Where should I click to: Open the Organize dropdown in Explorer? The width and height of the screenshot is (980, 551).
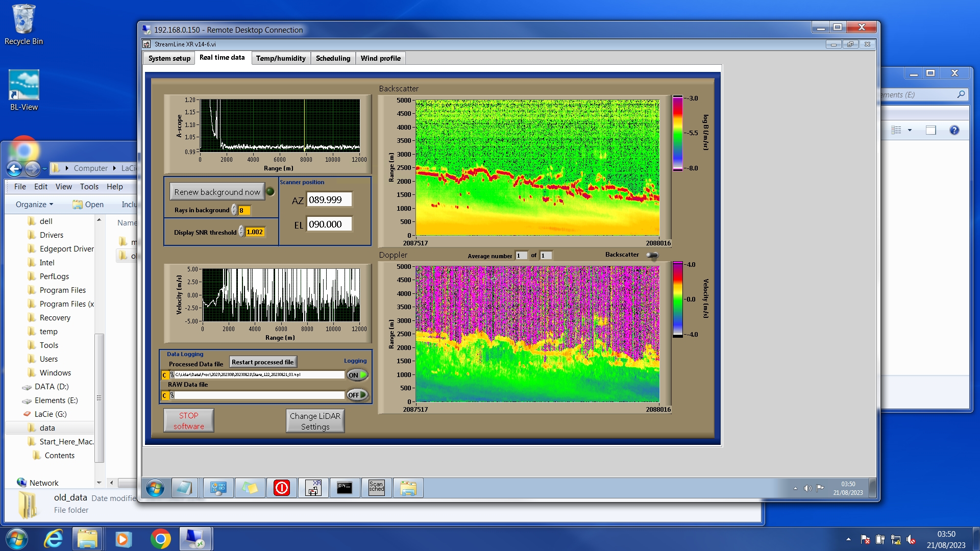pyautogui.click(x=34, y=204)
